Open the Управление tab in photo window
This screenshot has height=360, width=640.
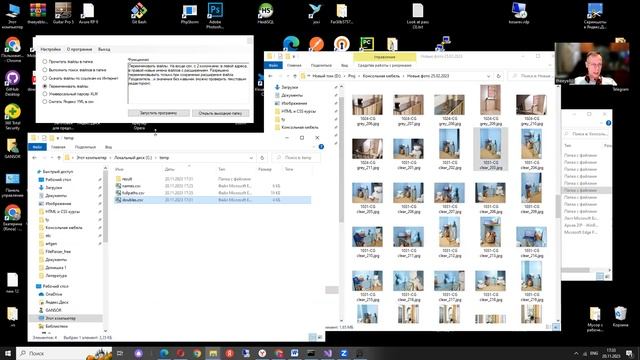point(384,57)
